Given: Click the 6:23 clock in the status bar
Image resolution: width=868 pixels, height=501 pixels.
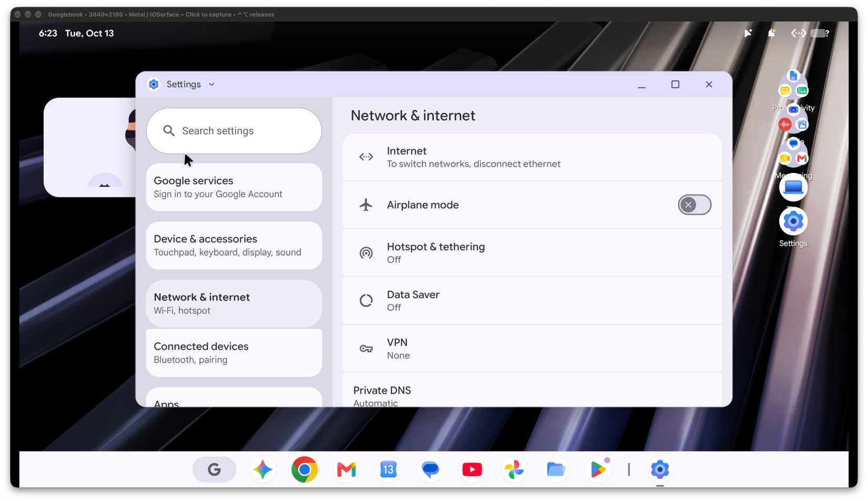Looking at the screenshot, I should point(48,34).
